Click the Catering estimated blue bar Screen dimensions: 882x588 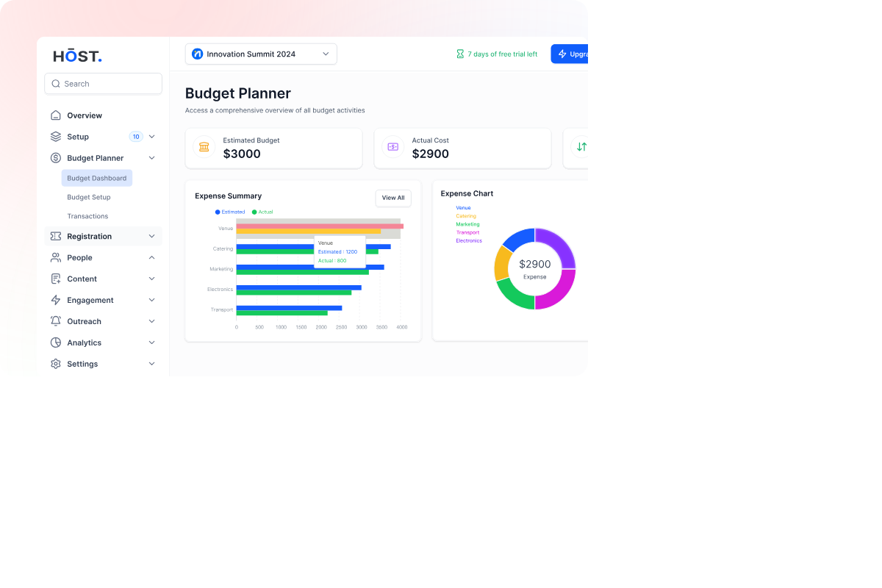pyautogui.click(x=313, y=247)
